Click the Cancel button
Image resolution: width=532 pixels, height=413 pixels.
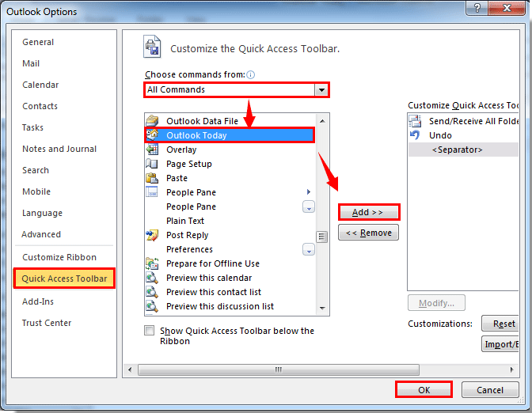pos(490,390)
